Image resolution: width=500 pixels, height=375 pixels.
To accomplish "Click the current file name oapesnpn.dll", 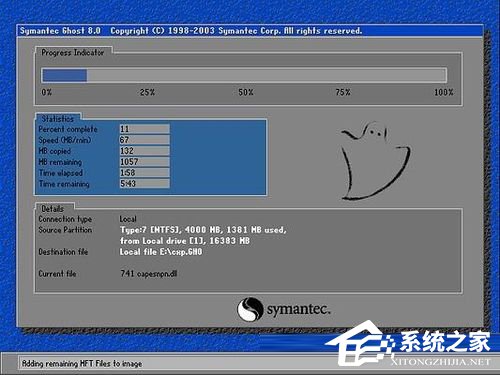I will point(149,274).
